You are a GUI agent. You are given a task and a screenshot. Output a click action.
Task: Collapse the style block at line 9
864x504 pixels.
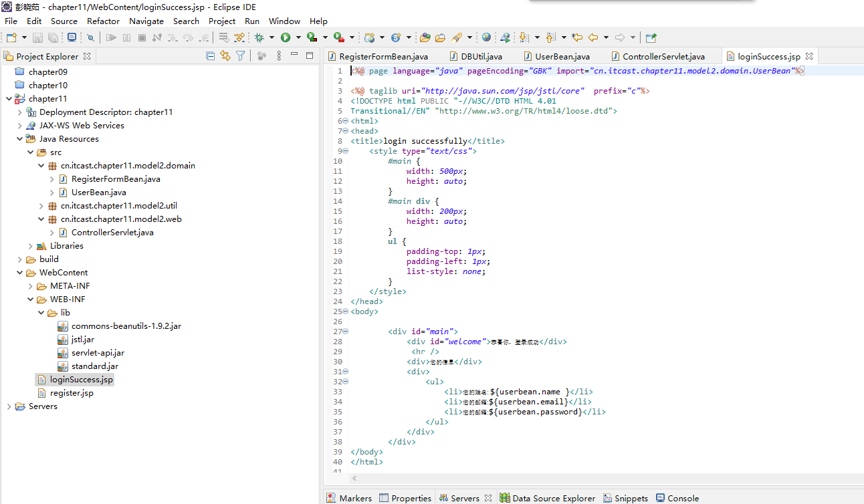point(346,151)
